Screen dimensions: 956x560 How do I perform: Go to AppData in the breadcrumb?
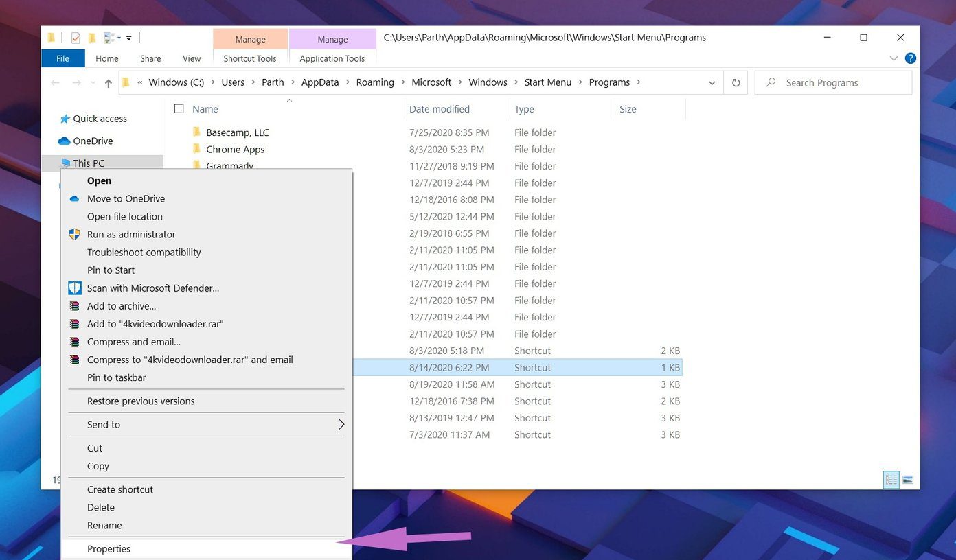tap(320, 82)
